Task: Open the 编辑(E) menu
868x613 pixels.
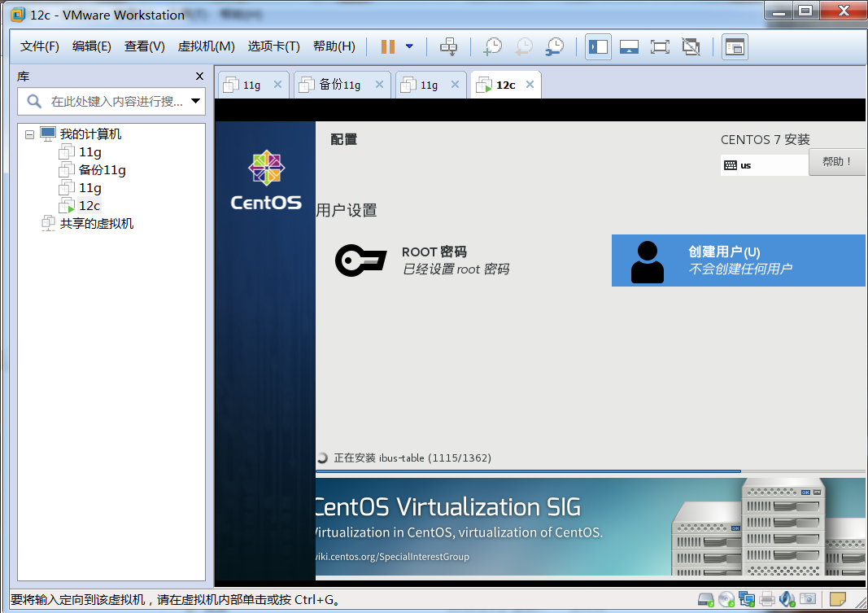Action: coord(91,46)
